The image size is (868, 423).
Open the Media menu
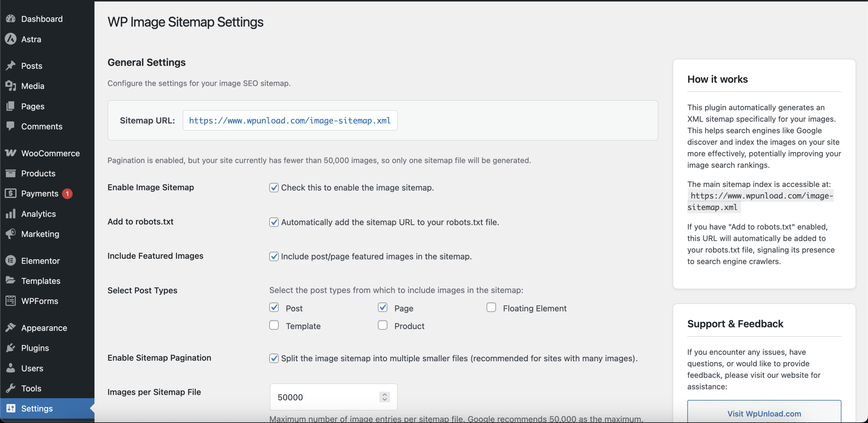pos(33,86)
